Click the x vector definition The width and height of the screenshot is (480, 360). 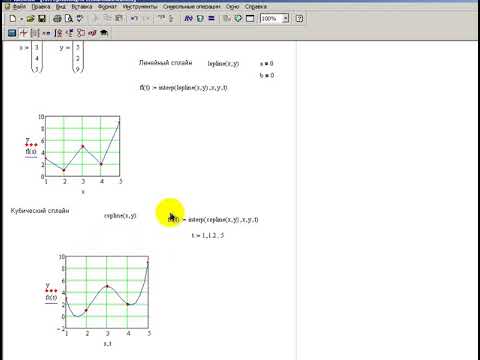point(31,57)
